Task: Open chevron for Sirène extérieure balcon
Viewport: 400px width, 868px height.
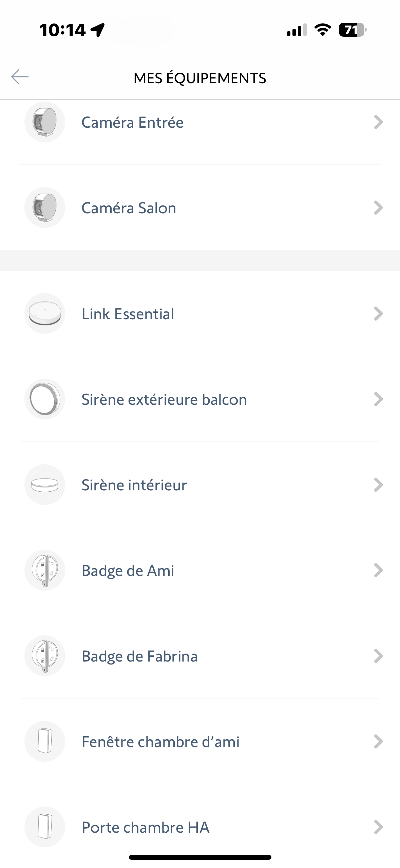Action: pos(378,399)
